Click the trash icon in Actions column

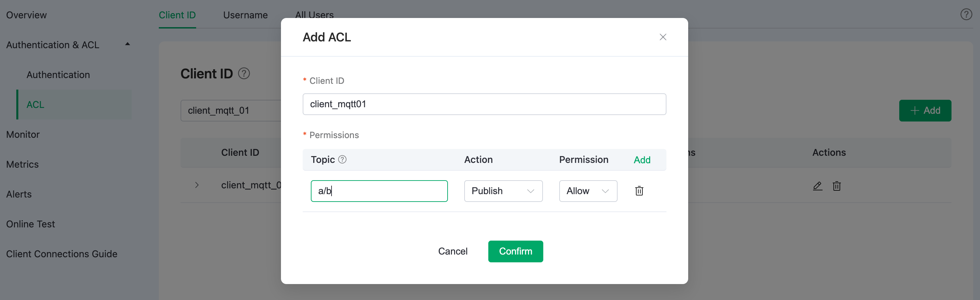click(x=836, y=186)
